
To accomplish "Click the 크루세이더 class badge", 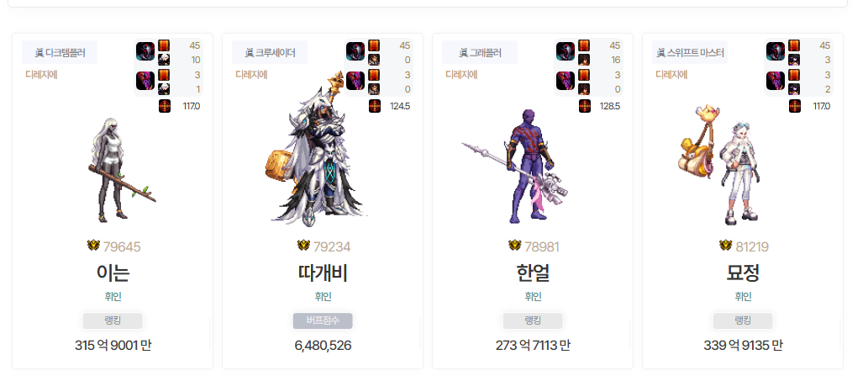I will click(x=270, y=53).
